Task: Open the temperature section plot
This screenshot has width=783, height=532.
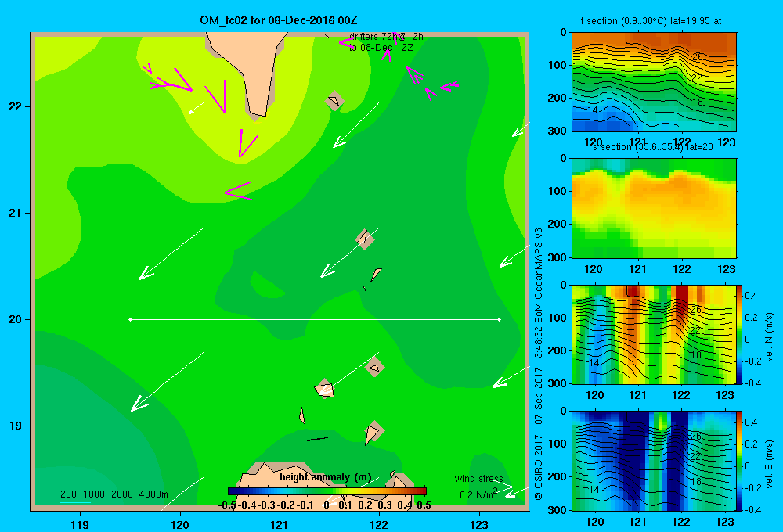Action: click(654, 82)
